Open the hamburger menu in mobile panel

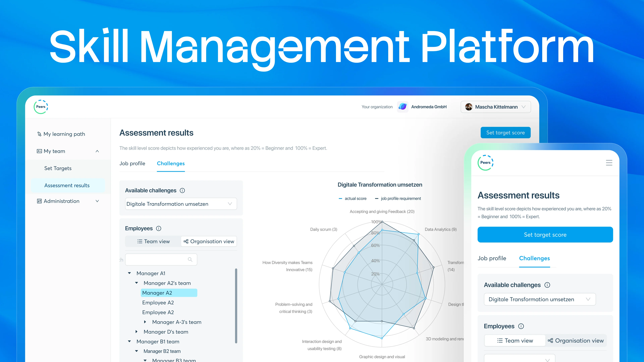[609, 163]
